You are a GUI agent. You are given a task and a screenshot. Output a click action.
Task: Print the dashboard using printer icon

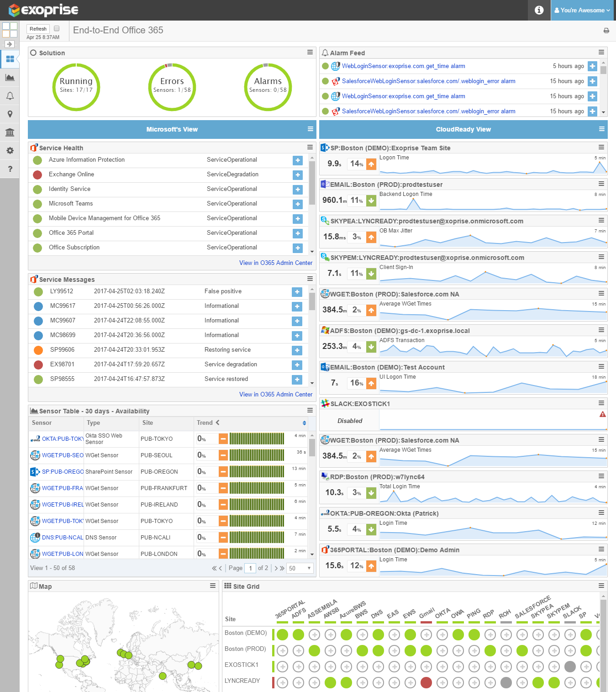(x=606, y=31)
